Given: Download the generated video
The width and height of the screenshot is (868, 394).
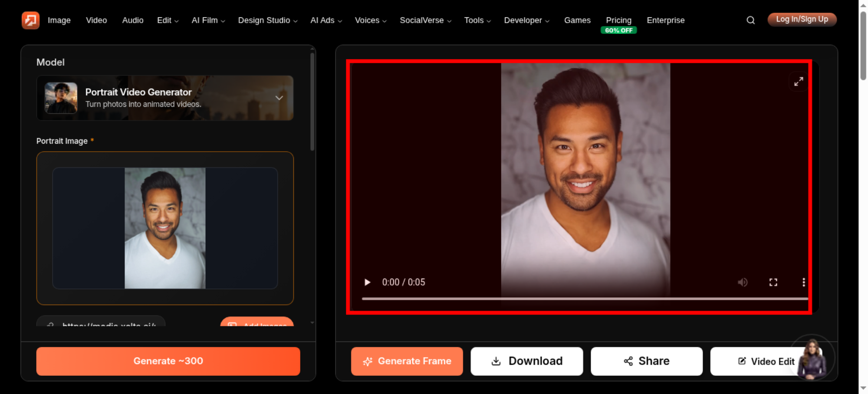Looking at the screenshot, I should point(526,361).
